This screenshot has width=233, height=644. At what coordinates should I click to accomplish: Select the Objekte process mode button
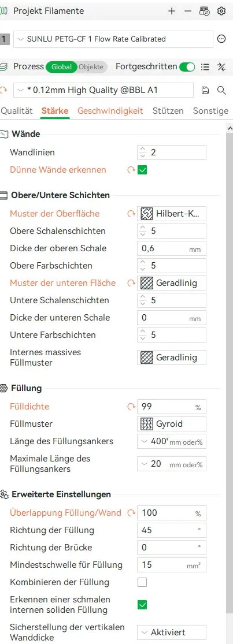[x=91, y=67]
